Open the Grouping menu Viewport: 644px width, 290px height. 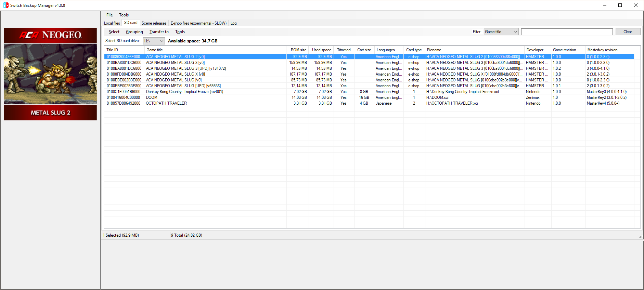[x=134, y=32]
